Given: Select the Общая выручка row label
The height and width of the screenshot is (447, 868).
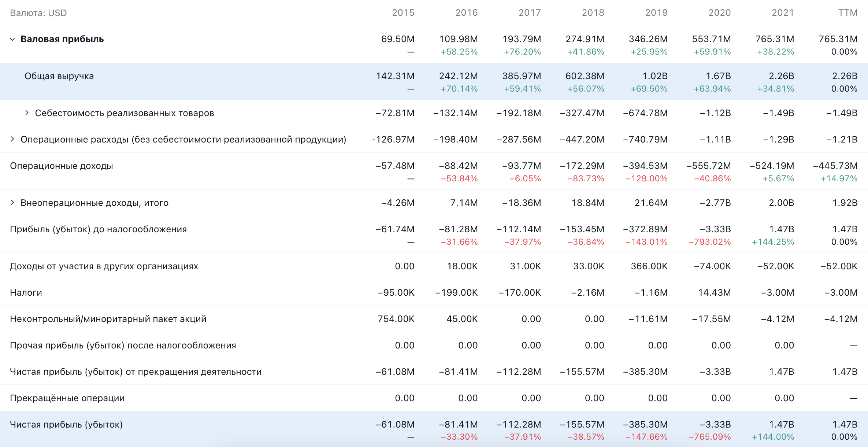Looking at the screenshot, I should pyautogui.click(x=59, y=76).
